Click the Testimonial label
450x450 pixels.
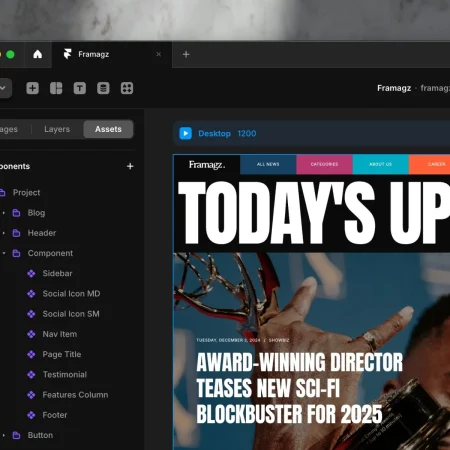point(65,375)
